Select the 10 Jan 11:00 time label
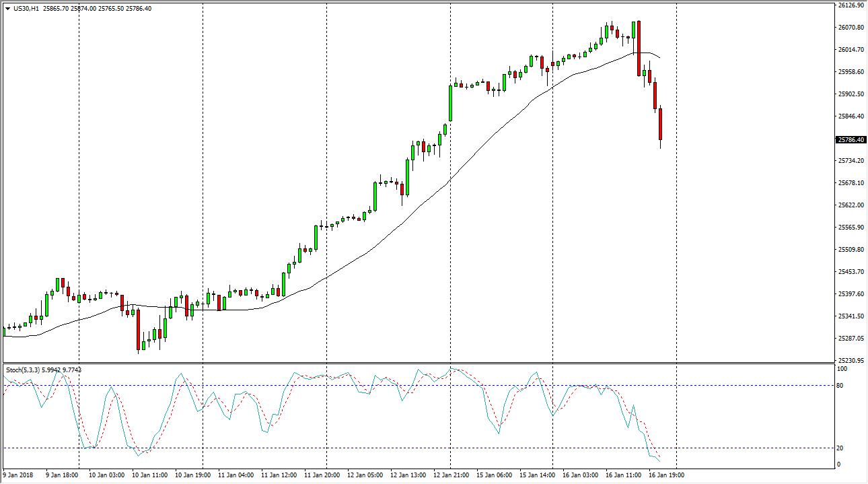Image resolution: width=868 pixels, height=484 pixels. (x=149, y=475)
